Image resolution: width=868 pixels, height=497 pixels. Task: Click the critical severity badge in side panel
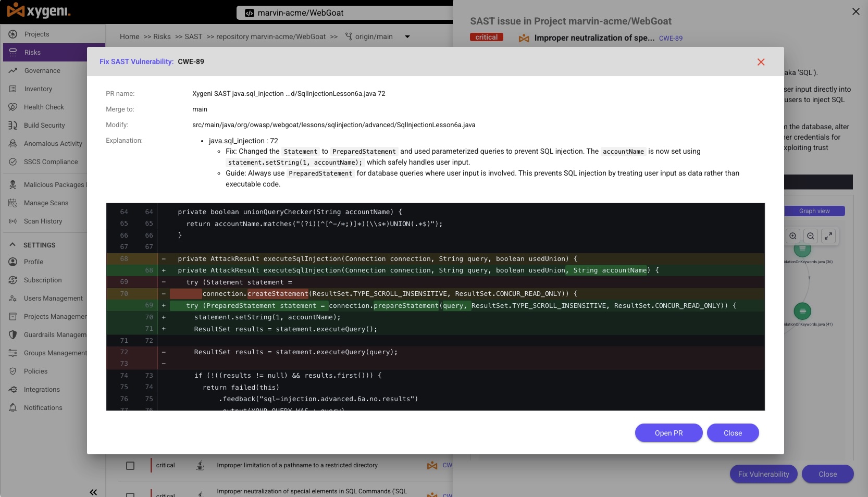[487, 38]
